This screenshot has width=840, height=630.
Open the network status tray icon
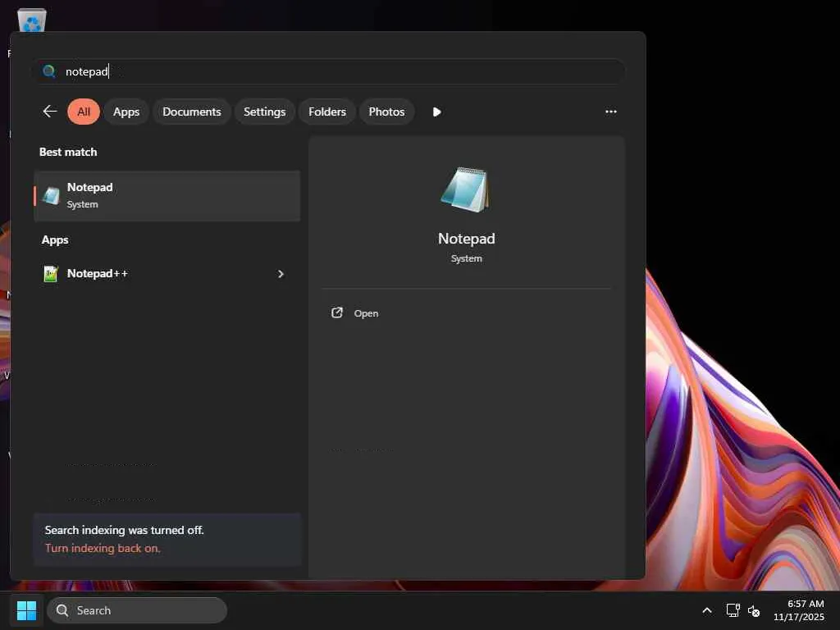pos(733,610)
